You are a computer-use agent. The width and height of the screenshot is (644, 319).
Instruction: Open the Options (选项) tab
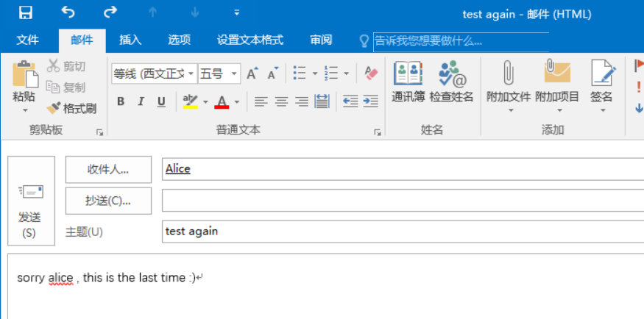(179, 40)
